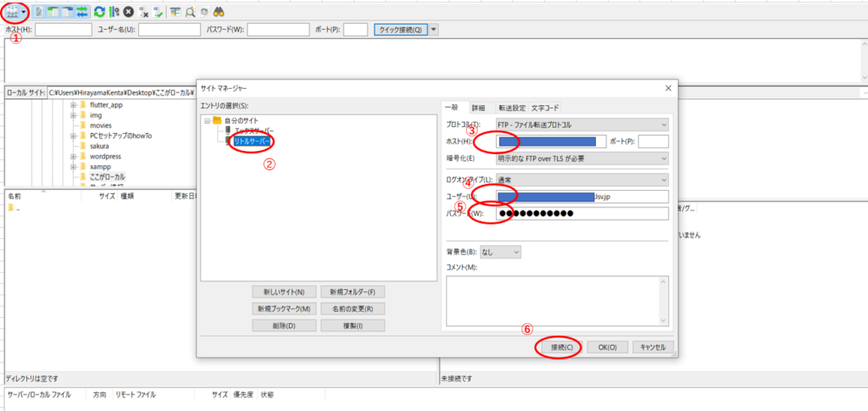This screenshot has width=868, height=411.
Task: Select the sakura folder in local tree
Action: [x=99, y=146]
